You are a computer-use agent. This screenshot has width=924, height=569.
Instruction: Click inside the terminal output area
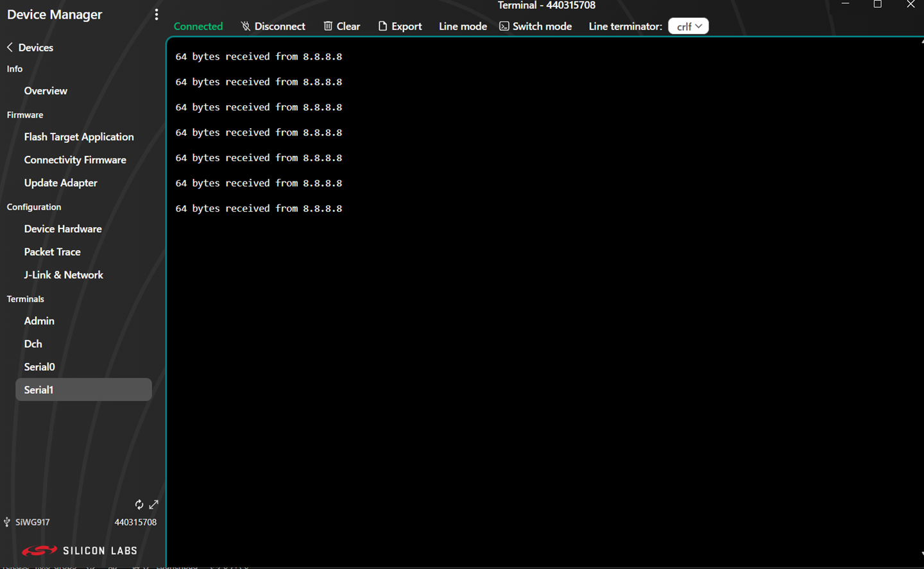pyautogui.click(x=513, y=289)
